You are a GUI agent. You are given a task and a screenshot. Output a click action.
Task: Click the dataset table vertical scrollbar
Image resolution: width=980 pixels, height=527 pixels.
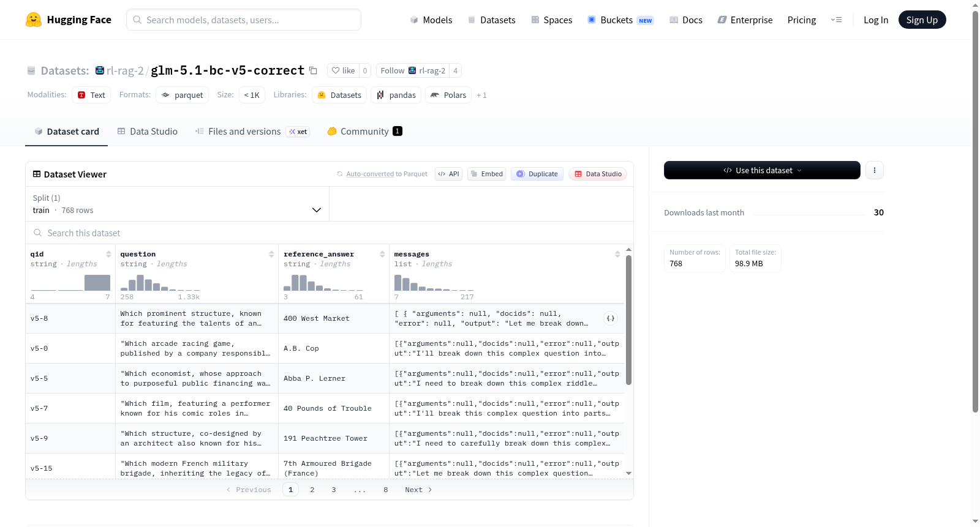point(628,320)
